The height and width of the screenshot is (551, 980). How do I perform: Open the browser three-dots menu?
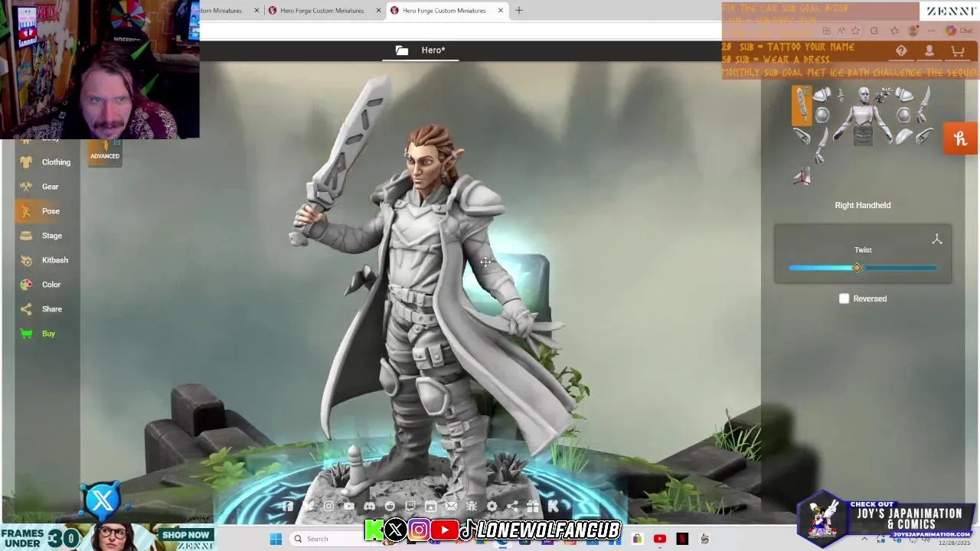point(932,31)
